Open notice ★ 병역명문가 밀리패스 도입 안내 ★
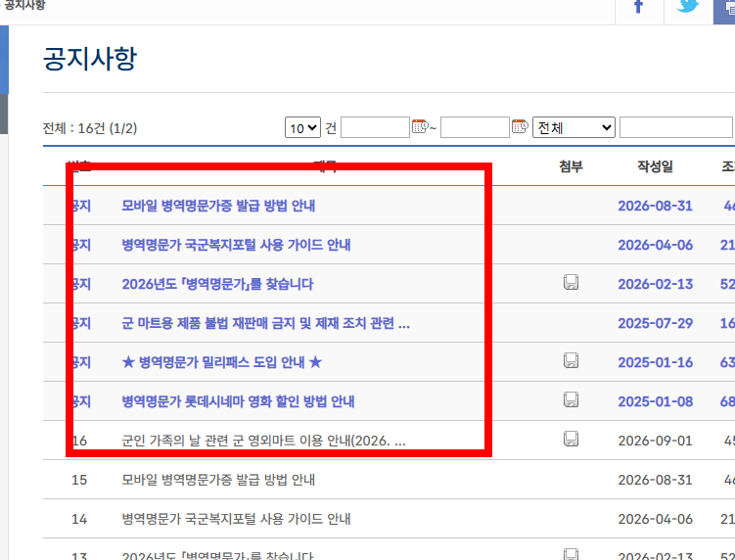Image resolution: width=735 pixels, height=560 pixels. pos(222,362)
